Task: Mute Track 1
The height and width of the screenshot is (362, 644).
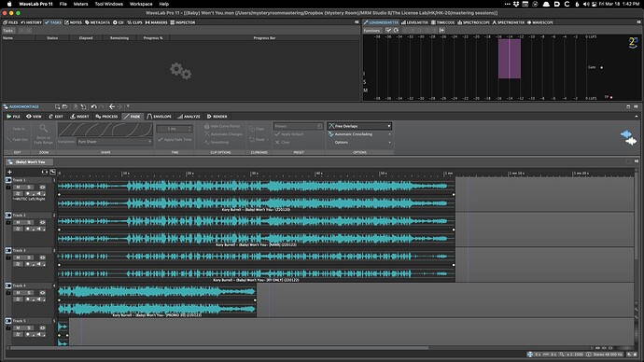Action: click(x=18, y=188)
